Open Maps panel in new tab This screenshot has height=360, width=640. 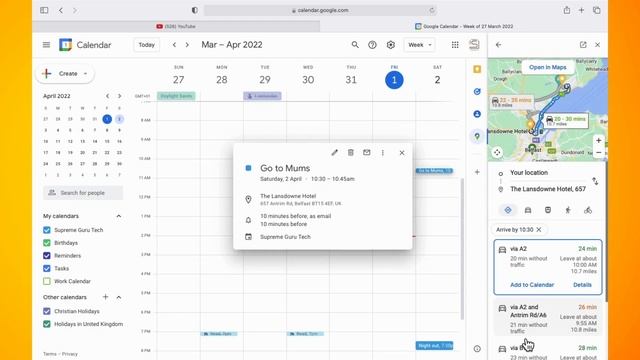(583, 45)
